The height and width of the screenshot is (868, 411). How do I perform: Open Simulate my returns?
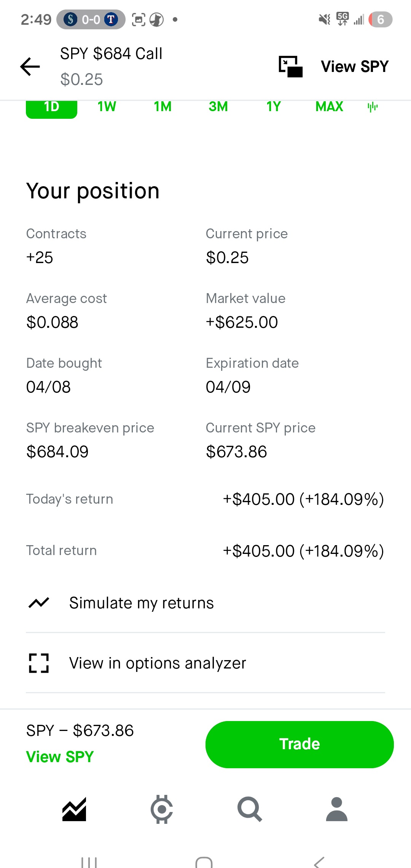click(x=141, y=603)
